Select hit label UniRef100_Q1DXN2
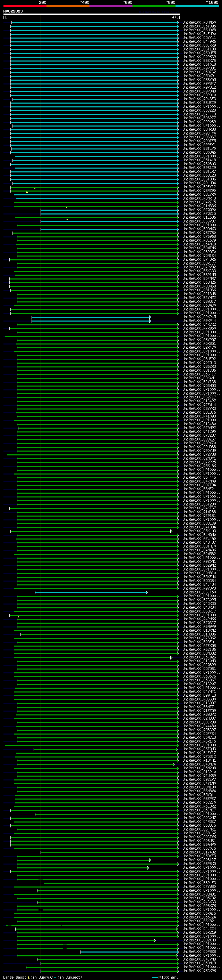Image resolution: width=222 pixels, height=980 pixels. [x=199, y=630]
